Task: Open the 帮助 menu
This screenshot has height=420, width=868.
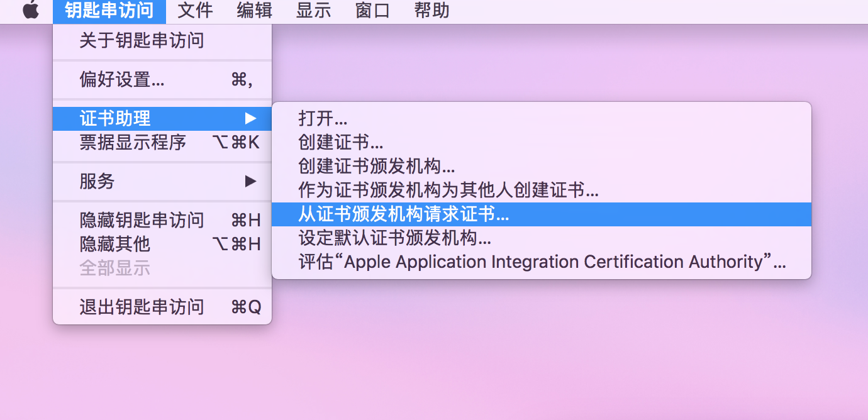Action: click(432, 11)
